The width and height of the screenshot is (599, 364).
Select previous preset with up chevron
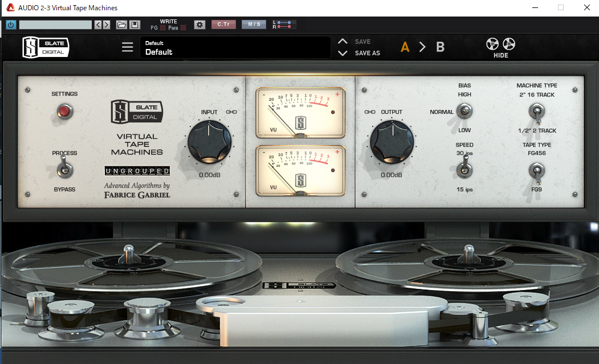343,41
